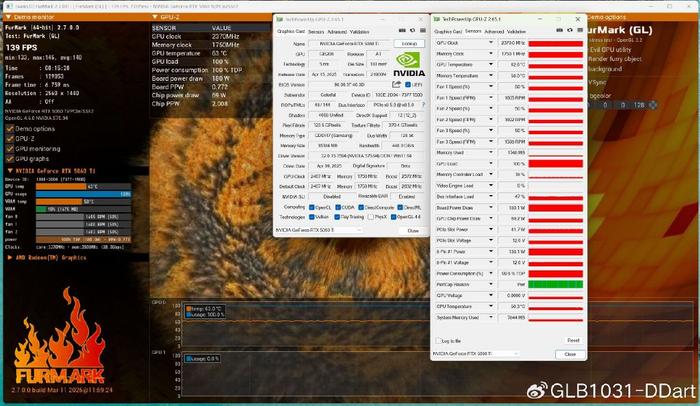The width and height of the screenshot is (700, 406).
Task: Click the GPU-Z title icon in the Graphics Card window
Action: pos(279,19)
